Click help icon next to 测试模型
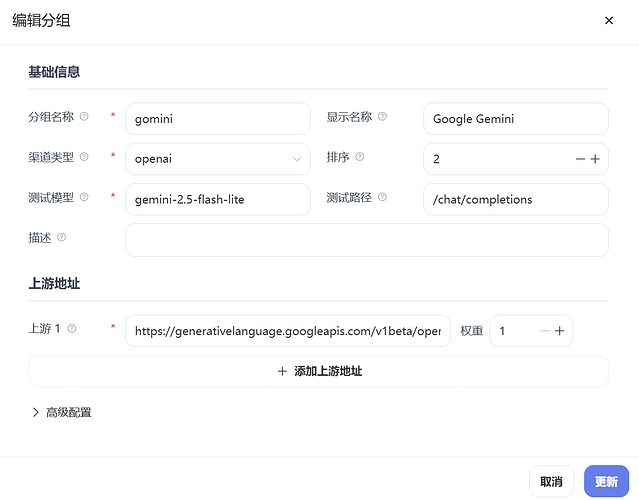This screenshot has width=639, height=500. coord(84,197)
